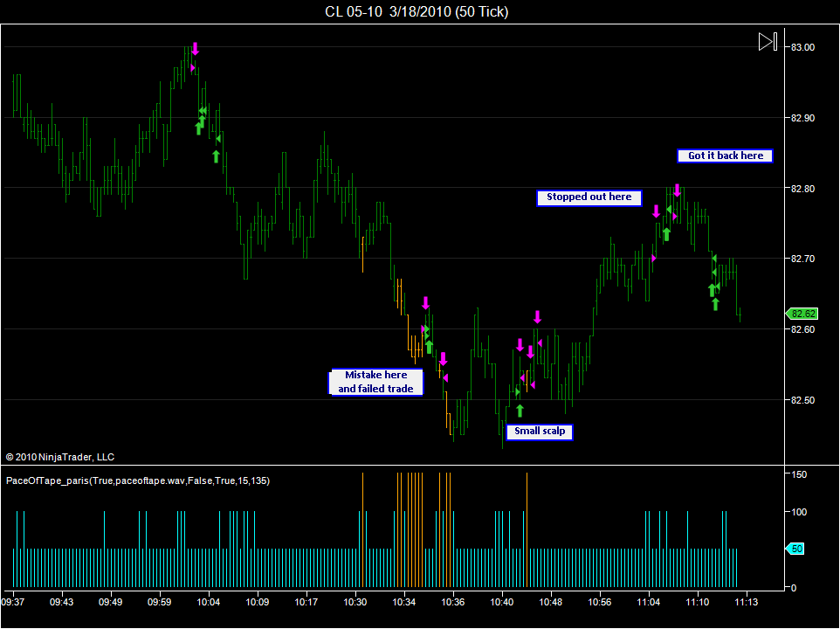Click the 10:17 time axis label
This screenshot has height=629, width=840.
click(306, 602)
